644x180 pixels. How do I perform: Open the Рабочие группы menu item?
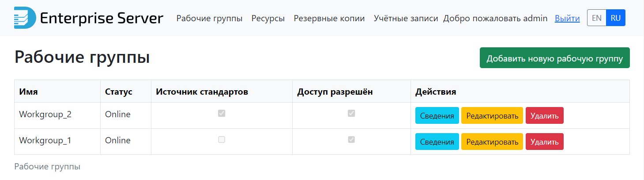click(x=210, y=19)
